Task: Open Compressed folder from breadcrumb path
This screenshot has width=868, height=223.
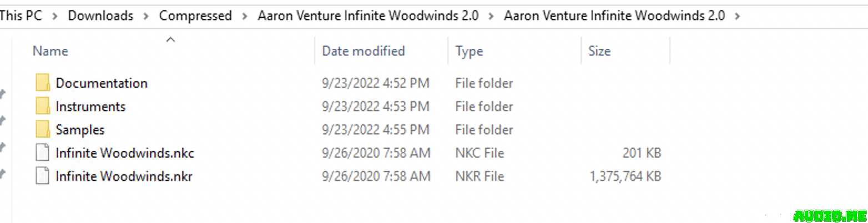Action: (x=195, y=16)
